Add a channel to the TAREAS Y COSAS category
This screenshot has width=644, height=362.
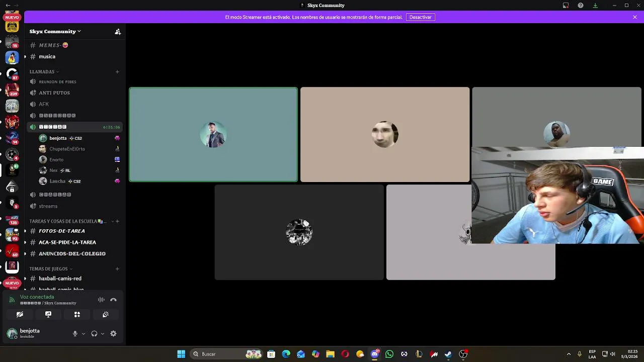click(117, 221)
